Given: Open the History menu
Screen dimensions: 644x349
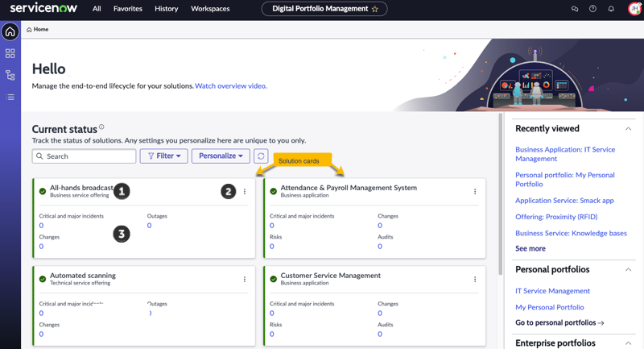Looking at the screenshot, I should [167, 9].
